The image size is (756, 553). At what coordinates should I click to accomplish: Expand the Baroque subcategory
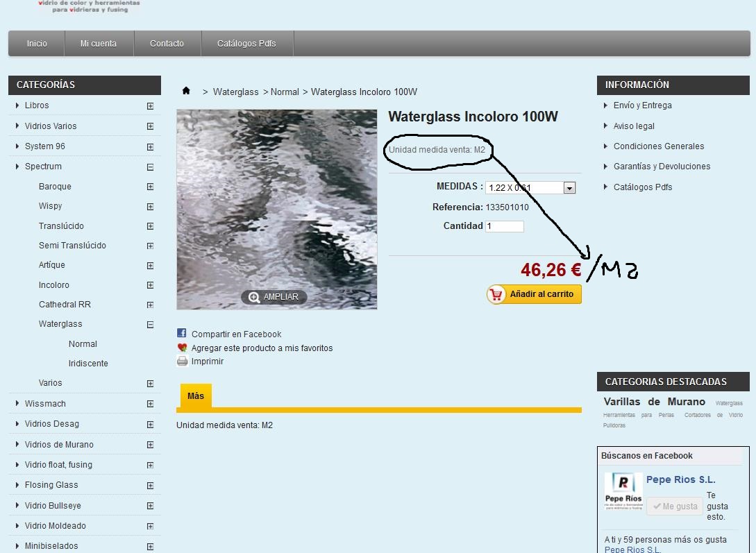tap(151, 187)
